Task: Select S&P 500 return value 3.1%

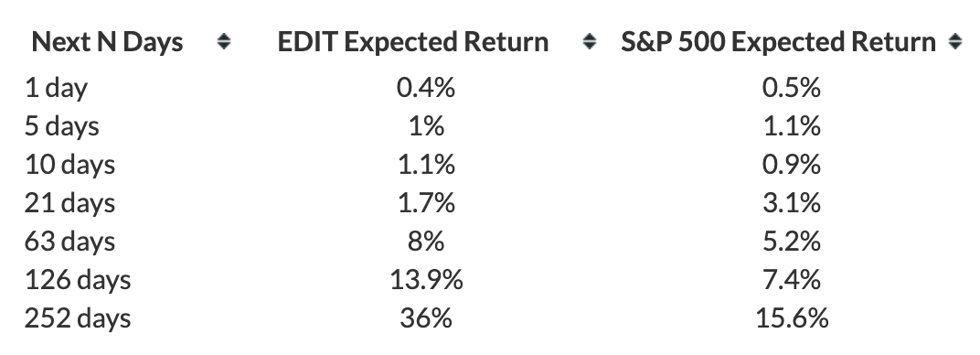Action: click(x=792, y=203)
